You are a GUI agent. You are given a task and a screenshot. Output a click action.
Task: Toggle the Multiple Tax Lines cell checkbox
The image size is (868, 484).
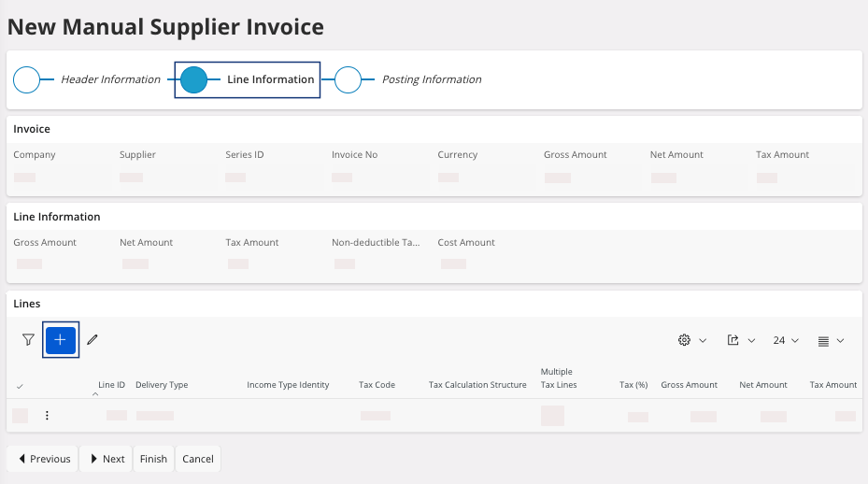(552, 416)
